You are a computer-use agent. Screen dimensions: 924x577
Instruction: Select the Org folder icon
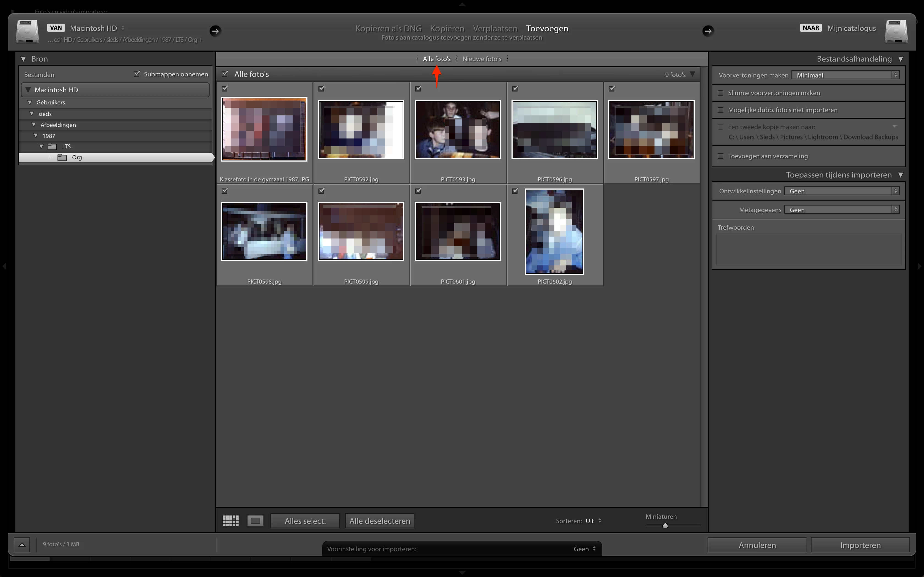[62, 157]
